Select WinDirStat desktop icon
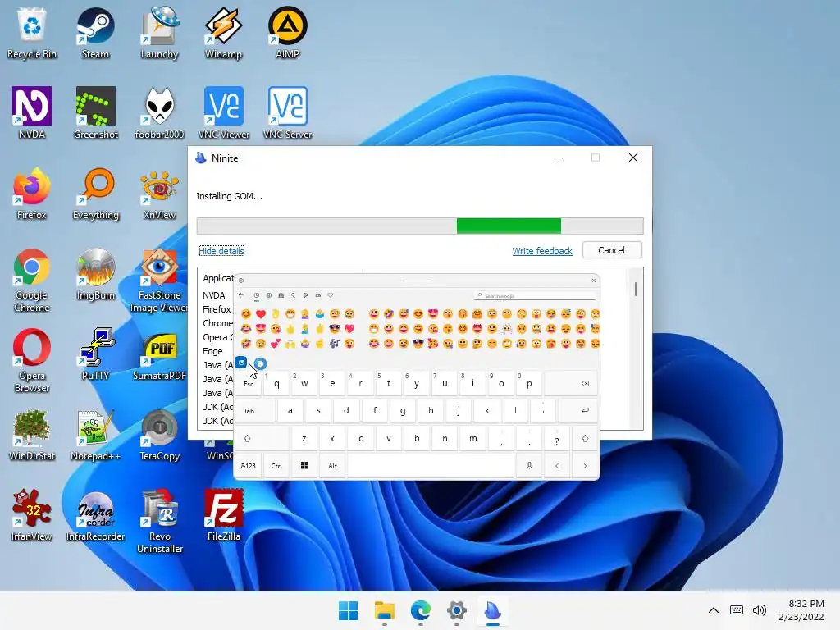 pos(32,435)
